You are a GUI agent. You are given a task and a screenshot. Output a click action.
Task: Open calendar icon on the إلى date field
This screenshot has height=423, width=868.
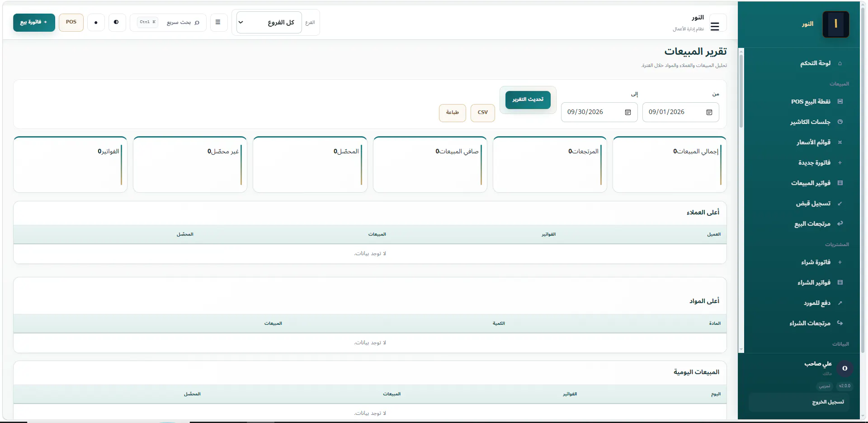tap(628, 112)
